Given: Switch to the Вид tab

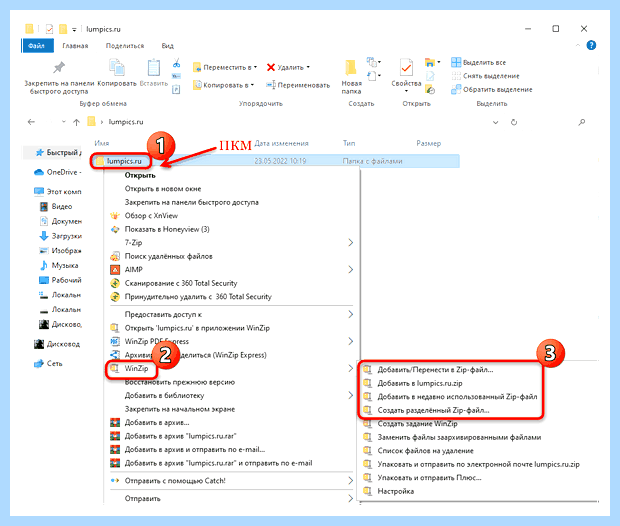Looking at the screenshot, I should tap(168, 46).
